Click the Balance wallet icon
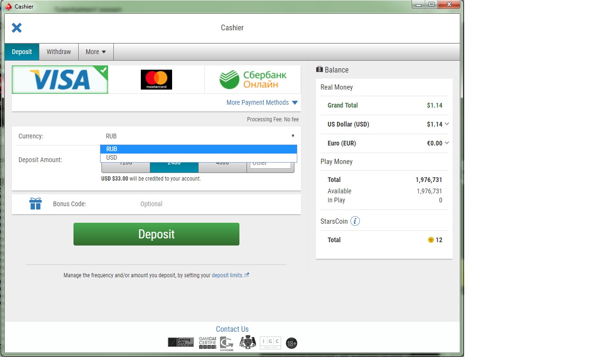The width and height of the screenshot is (604, 364). click(x=319, y=70)
